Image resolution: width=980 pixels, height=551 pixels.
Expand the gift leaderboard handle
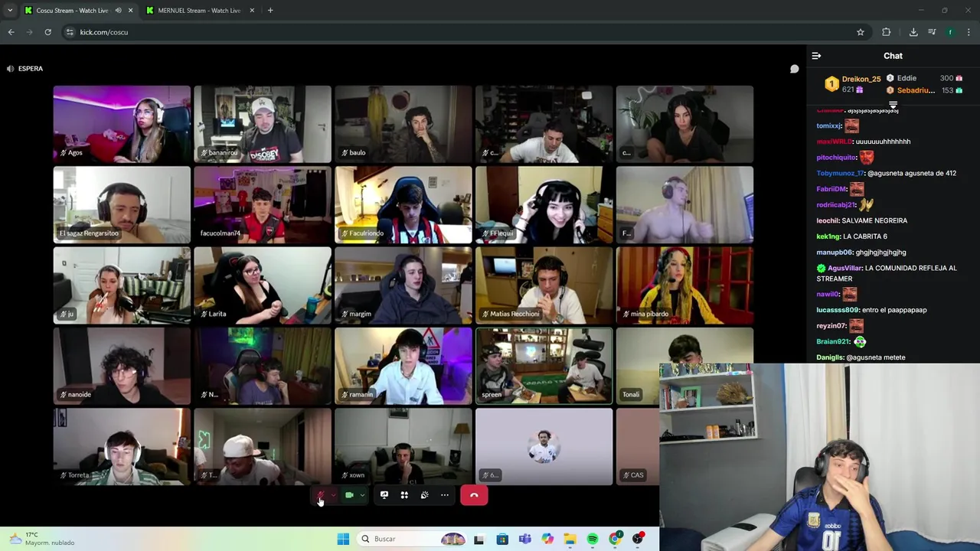(893, 105)
